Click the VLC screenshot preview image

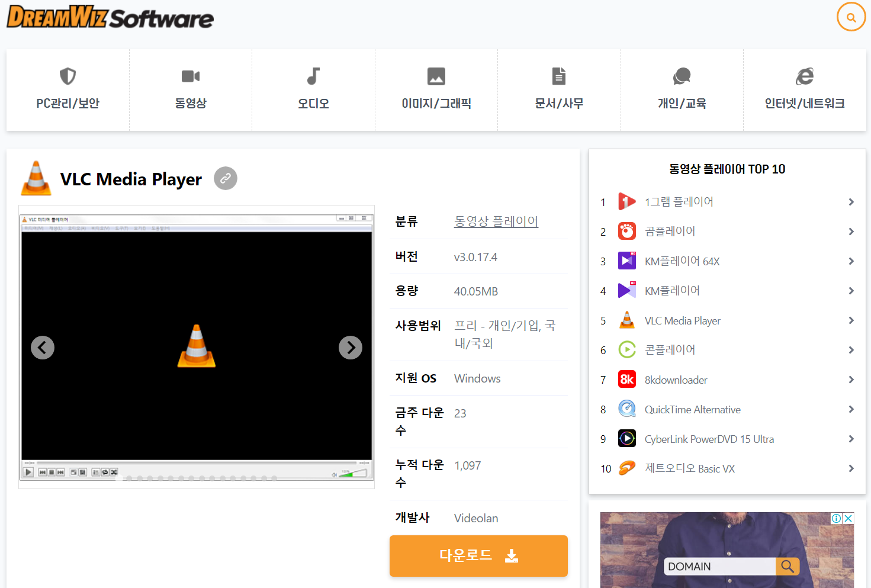pyautogui.click(x=197, y=347)
